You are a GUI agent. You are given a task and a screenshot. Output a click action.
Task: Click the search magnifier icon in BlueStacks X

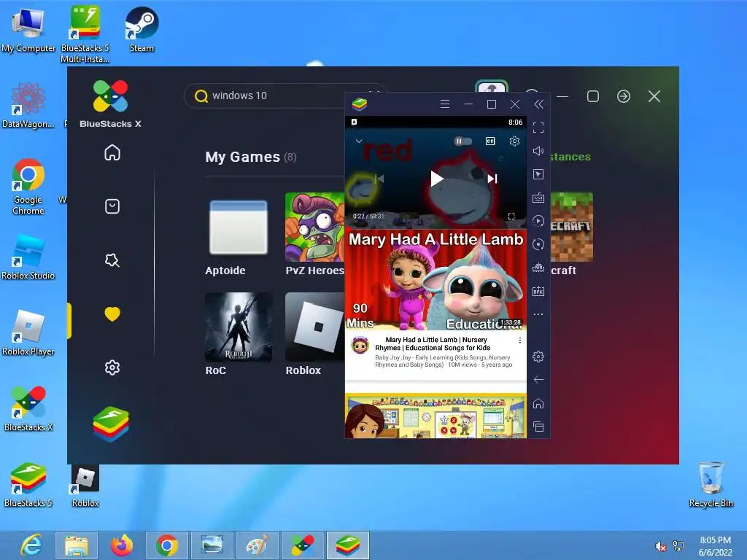click(x=201, y=96)
